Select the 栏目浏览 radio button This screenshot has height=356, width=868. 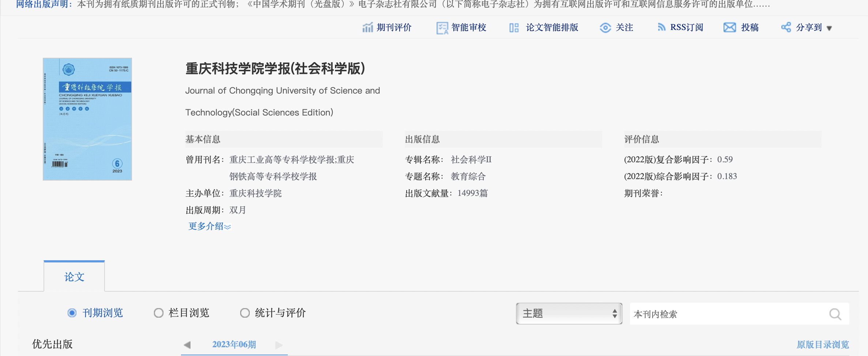pyautogui.click(x=158, y=313)
